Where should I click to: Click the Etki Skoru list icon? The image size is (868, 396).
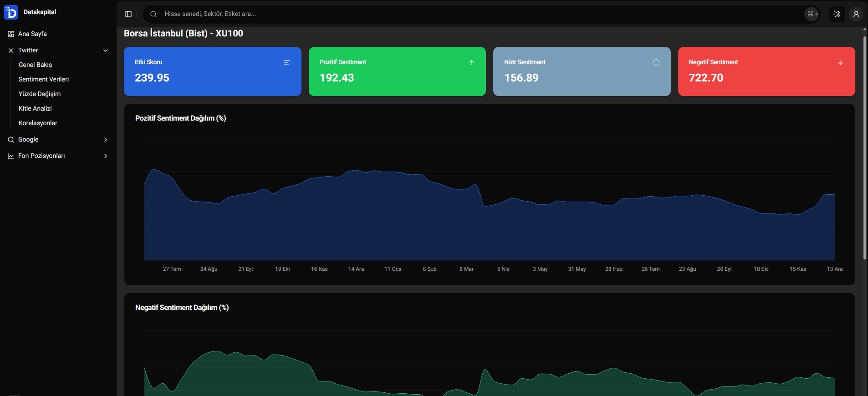coord(286,62)
